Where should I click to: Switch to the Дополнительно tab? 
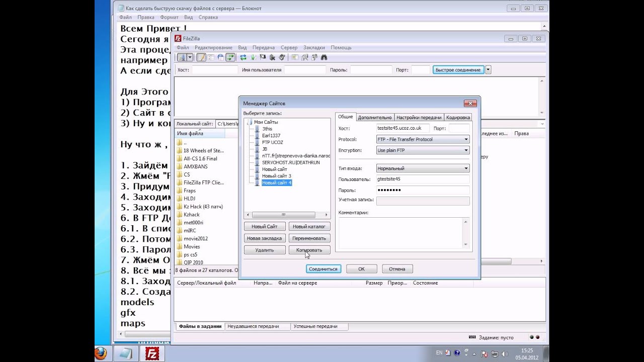[375, 117]
